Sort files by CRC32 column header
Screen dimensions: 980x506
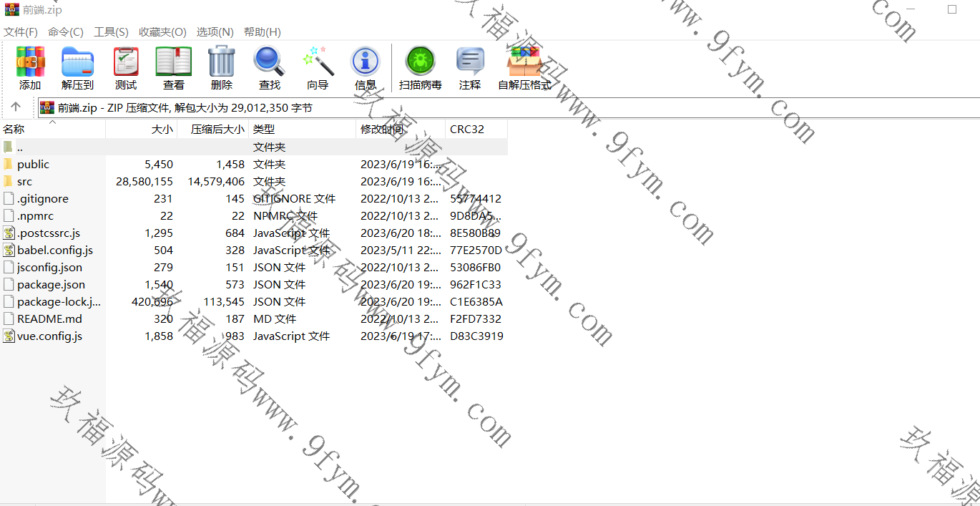tap(467, 130)
